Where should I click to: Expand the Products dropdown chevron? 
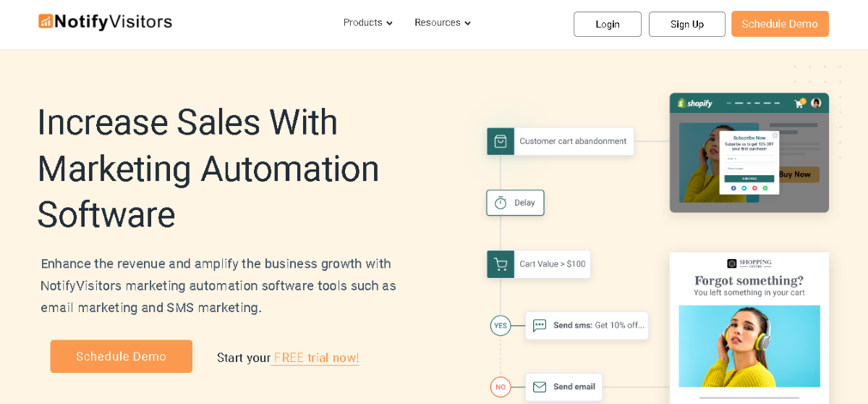tap(389, 23)
